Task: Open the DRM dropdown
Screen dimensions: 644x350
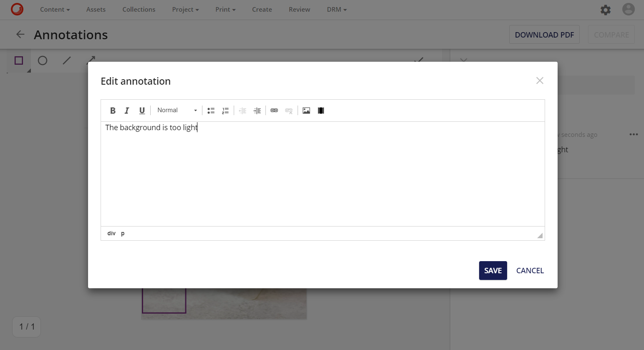Action: click(336, 9)
